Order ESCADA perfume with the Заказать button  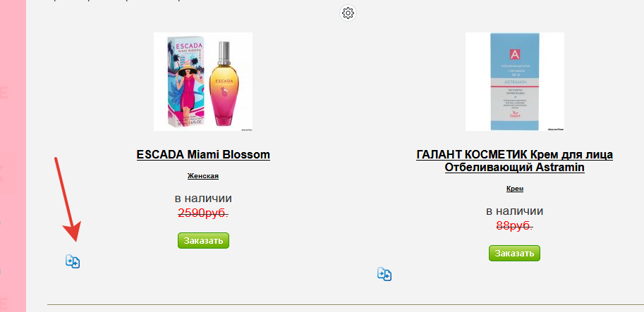pos(203,241)
